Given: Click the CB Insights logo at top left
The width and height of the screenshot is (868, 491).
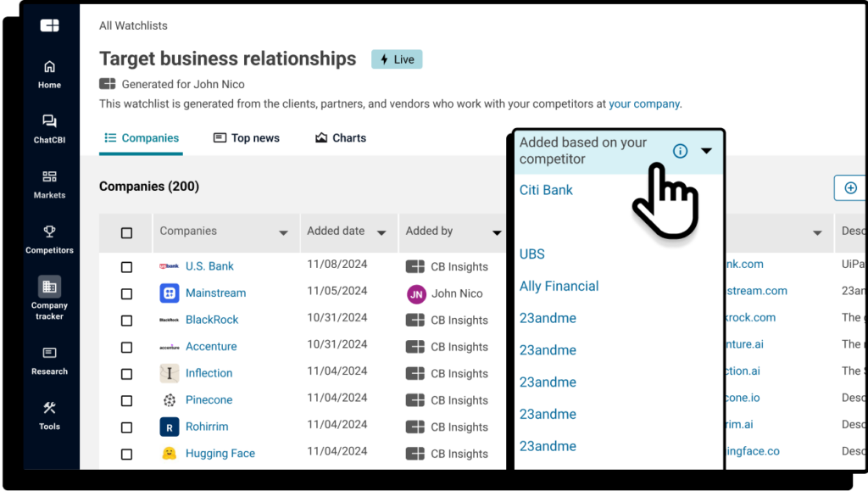Looking at the screenshot, I should 49,25.
